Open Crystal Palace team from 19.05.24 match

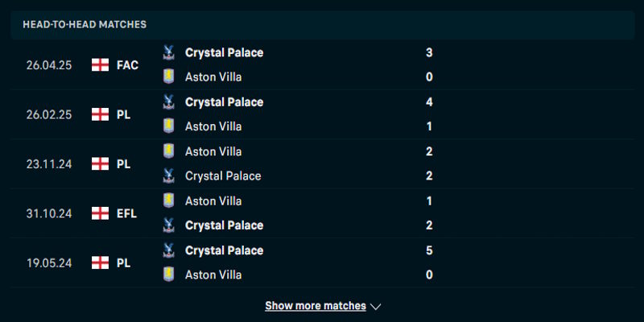click(x=224, y=250)
